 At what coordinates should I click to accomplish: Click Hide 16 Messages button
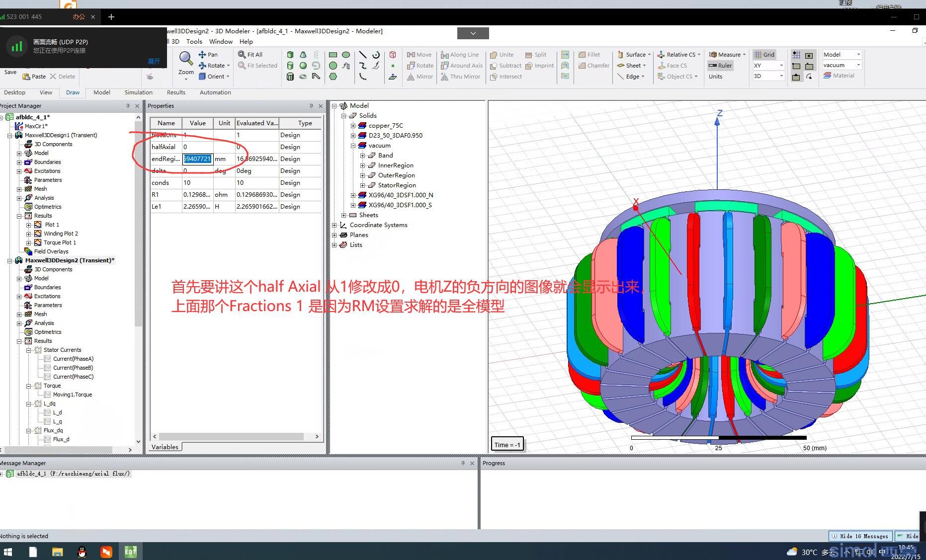click(x=860, y=536)
